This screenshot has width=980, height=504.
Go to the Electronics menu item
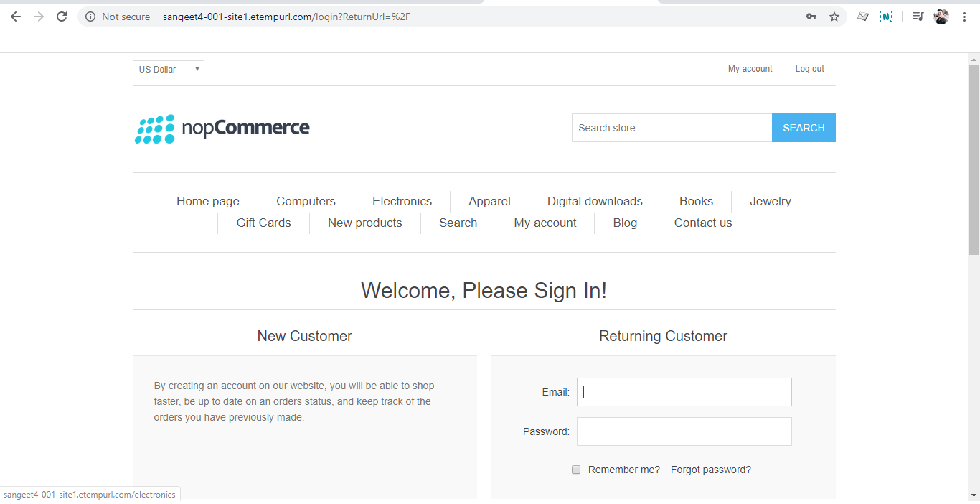(x=402, y=201)
